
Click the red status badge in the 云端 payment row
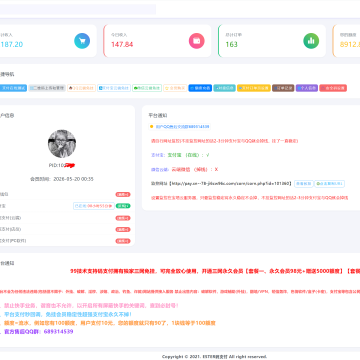123,218
